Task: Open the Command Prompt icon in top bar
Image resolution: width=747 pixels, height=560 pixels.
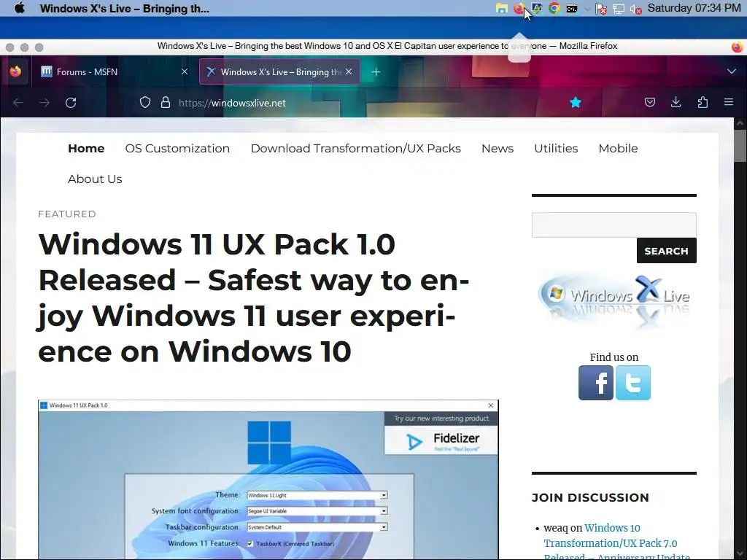Action: tap(572, 9)
